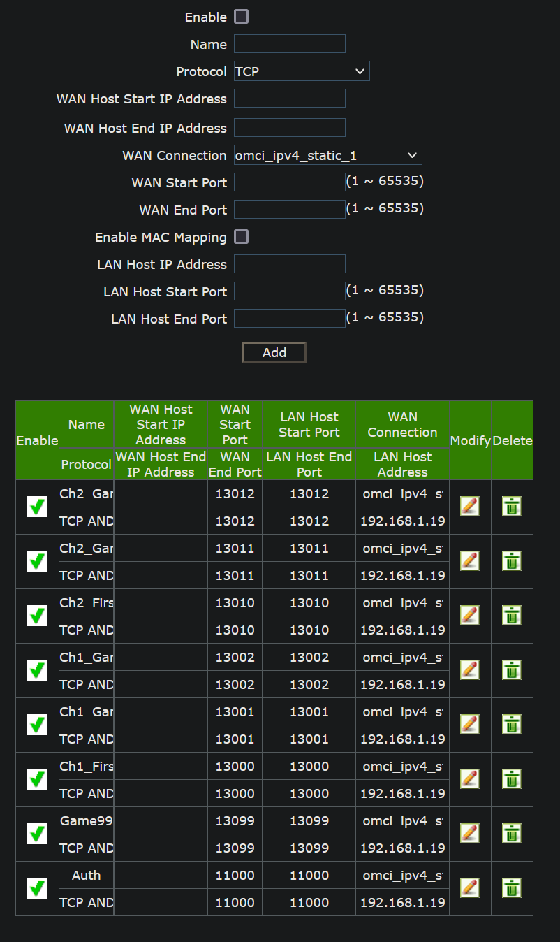Modify the port 13000 rule
The image size is (560, 942).
[470, 778]
